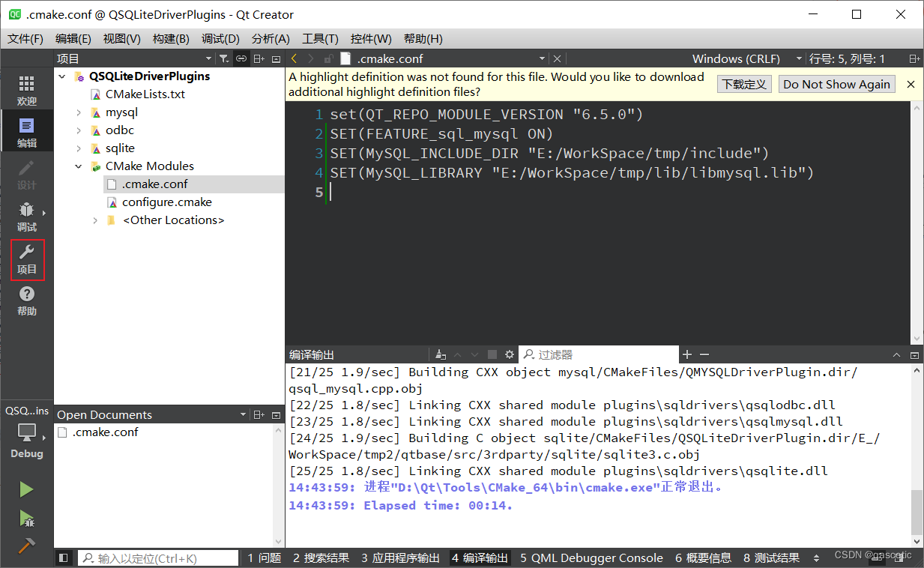Clear the compile output with broom icon

click(440, 354)
